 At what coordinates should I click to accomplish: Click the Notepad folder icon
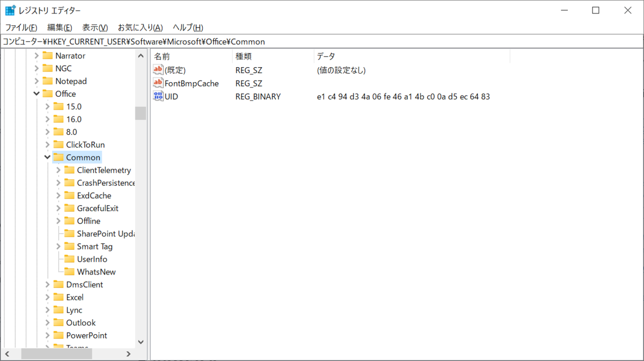pos(47,81)
